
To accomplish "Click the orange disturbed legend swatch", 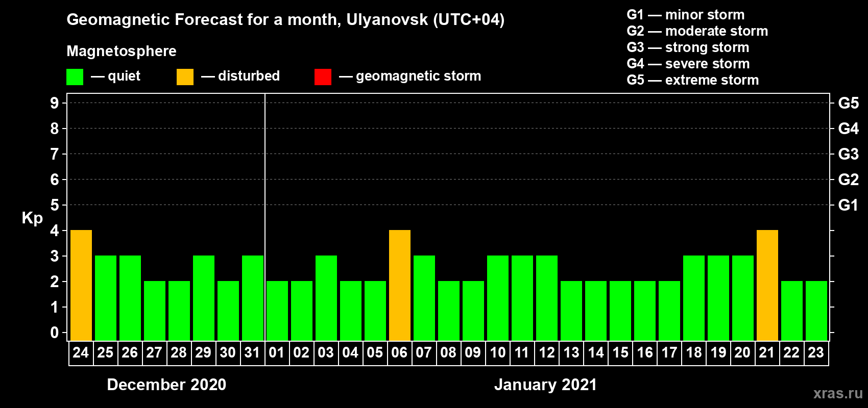I will (x=185, y=77).
